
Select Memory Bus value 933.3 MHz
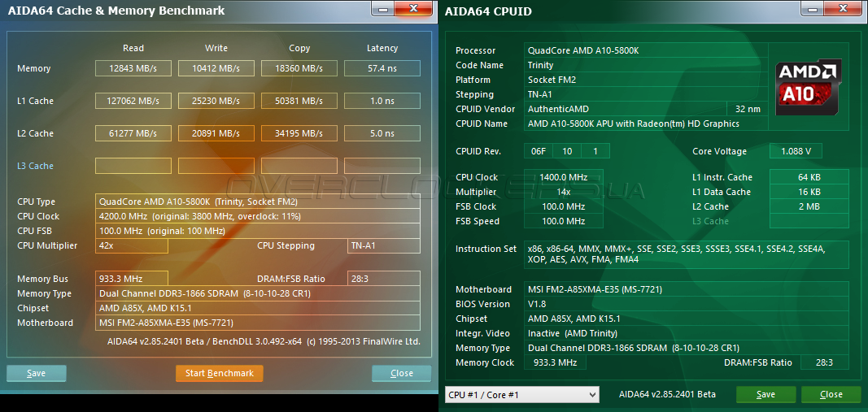(x=131, y=279)
